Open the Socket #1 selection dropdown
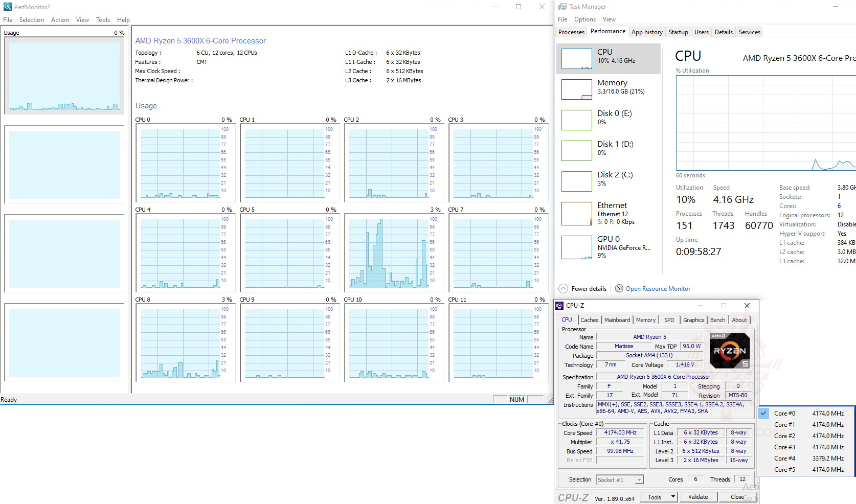856x504 pixels. [620, 479]
